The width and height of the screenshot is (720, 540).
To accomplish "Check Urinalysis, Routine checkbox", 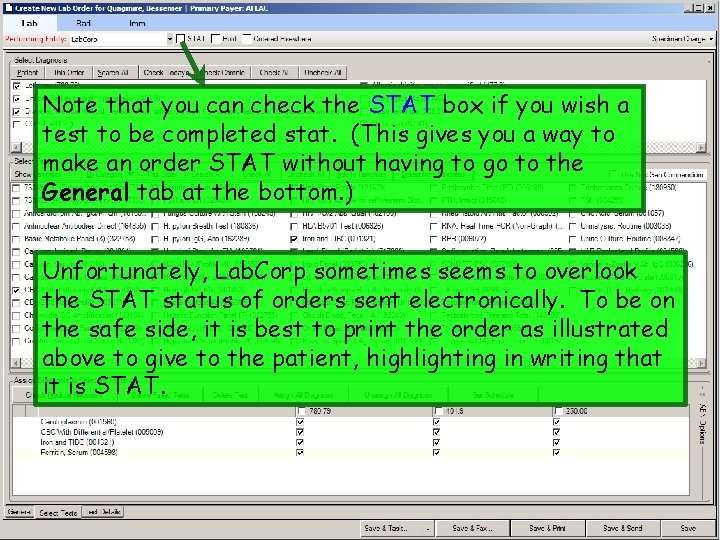I will click(573, 226).
